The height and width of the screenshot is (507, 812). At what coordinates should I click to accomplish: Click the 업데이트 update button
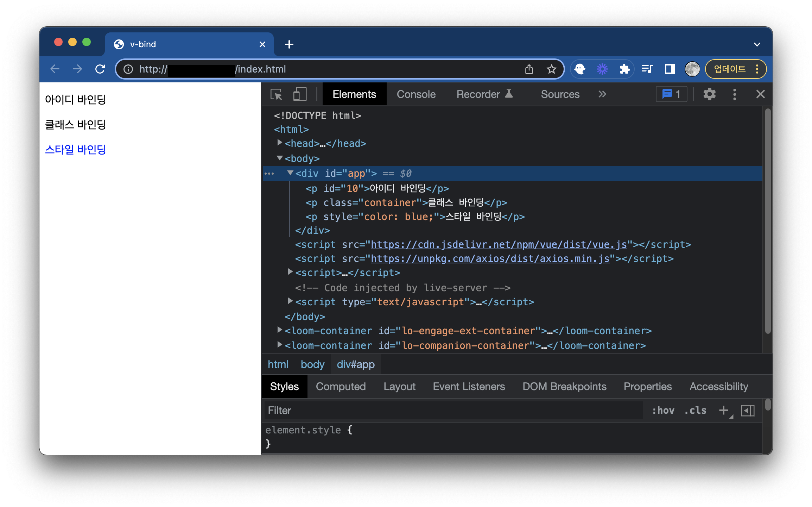pos(730,69)
